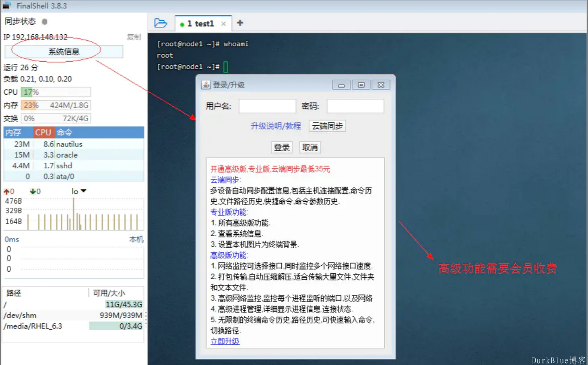Image resolution: width=588 pixels, height=365 pixels.
Task: Sort process list by CPU column
Action: [44, 133]
